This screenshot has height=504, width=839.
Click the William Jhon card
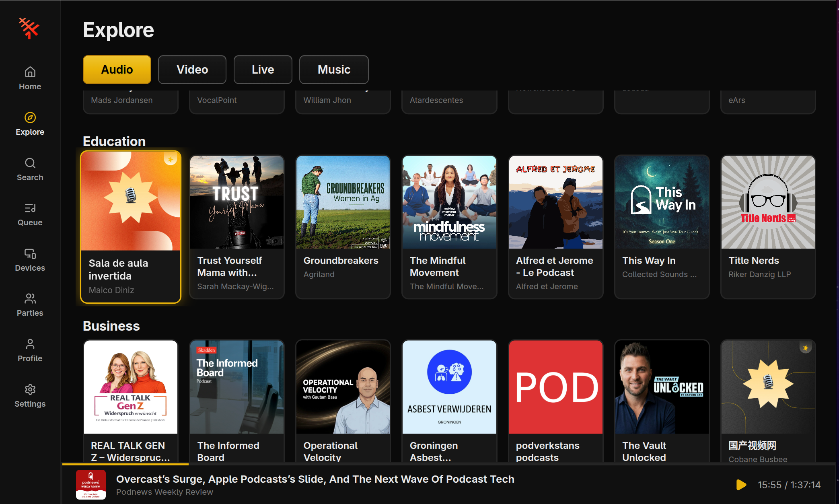click(343, 101)
